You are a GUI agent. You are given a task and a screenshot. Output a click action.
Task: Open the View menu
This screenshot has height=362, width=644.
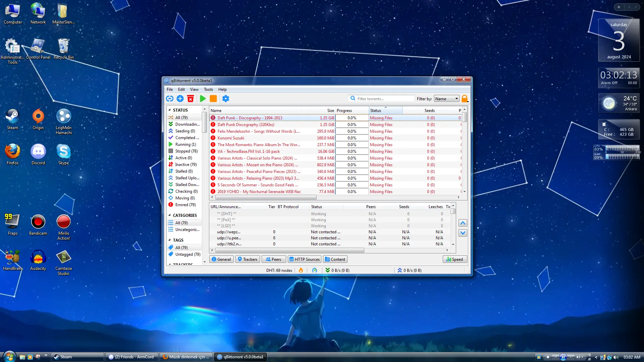(194, 89)
